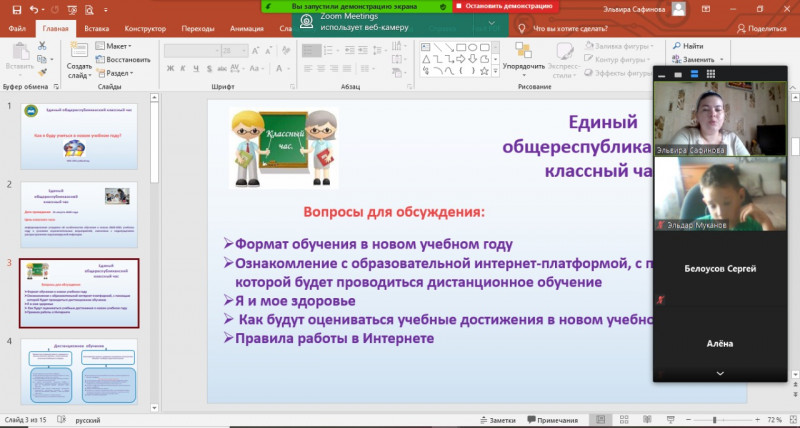Toggle the Comments pane
The width and height of the screenshot is (800, 428).
[553, 419]
